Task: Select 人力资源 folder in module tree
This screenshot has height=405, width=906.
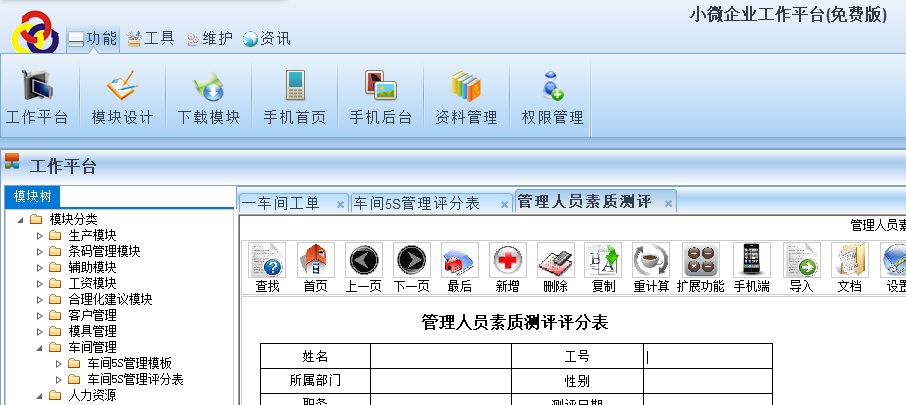Action: click(x=92, y=396)
